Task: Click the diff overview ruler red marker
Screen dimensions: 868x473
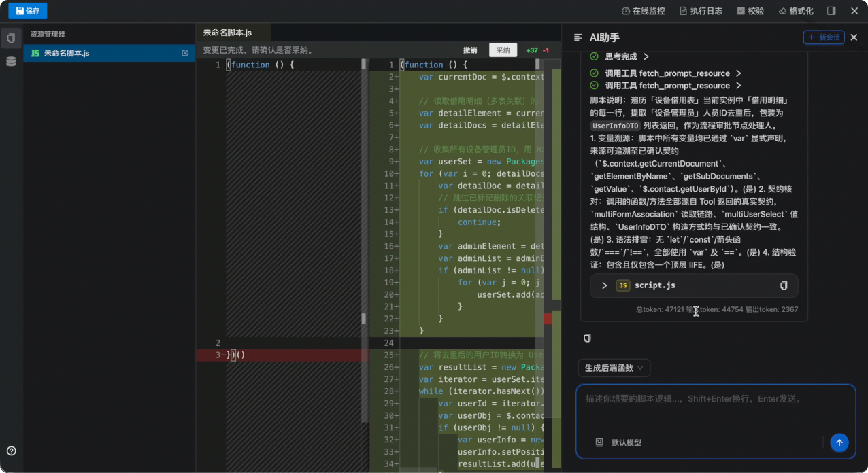Action: coord(548,319)
